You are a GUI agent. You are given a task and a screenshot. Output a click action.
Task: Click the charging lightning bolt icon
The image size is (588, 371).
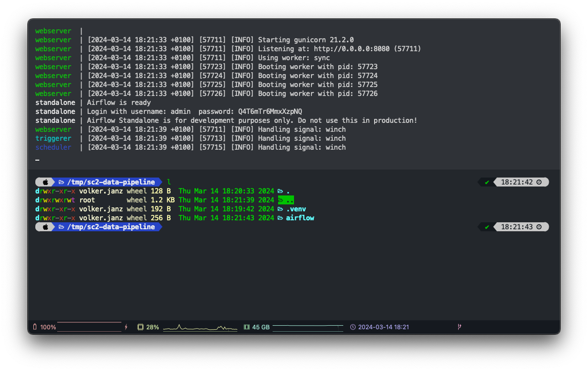126,327
